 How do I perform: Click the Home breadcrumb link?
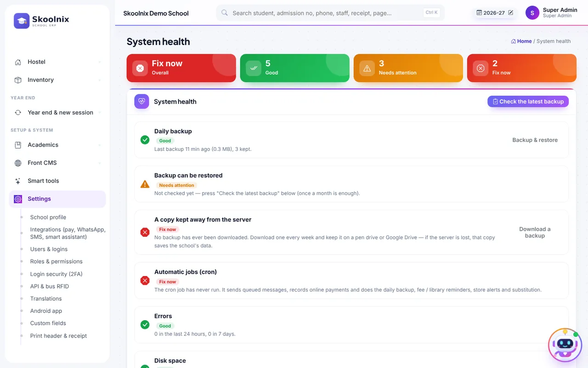pyautogui.click(x=521, y=41)
